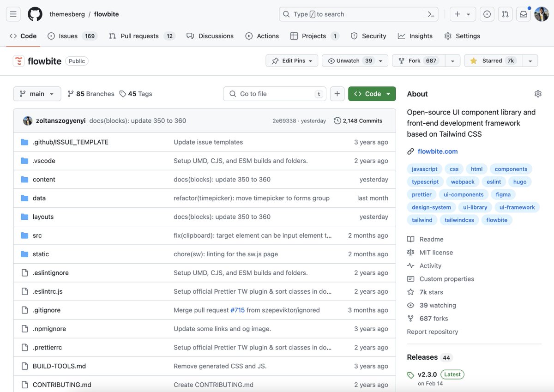The width and height of the screenshot is (554, 392).
Task: Click the 45 Tags icon
Action: 122,94
